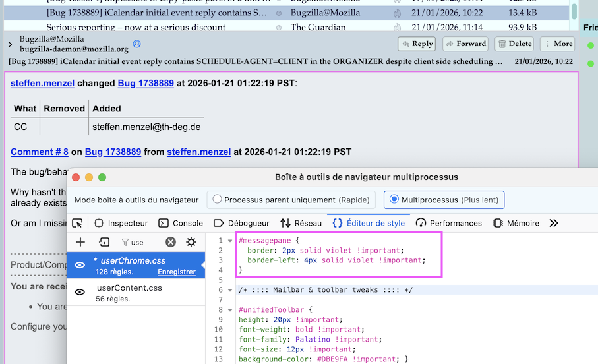Toggle visibility of userChrome.css
The height and width of the screenshot is (364, 598).
click(80, 265)
